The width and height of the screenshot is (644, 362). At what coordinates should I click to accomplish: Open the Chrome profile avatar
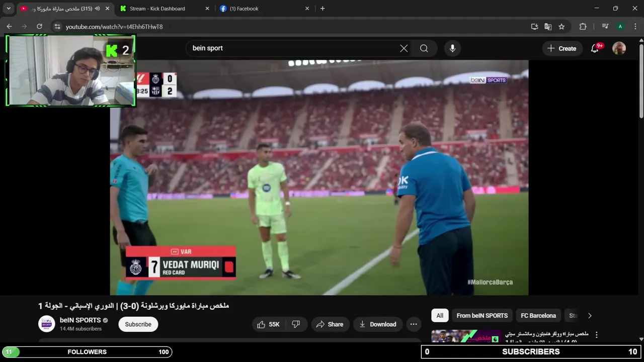tap(620, 27)
